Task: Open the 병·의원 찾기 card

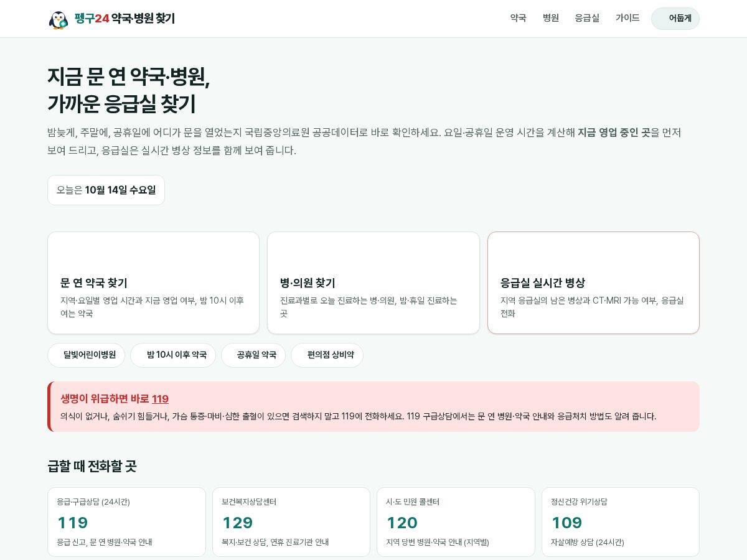Action: (374, 283)
